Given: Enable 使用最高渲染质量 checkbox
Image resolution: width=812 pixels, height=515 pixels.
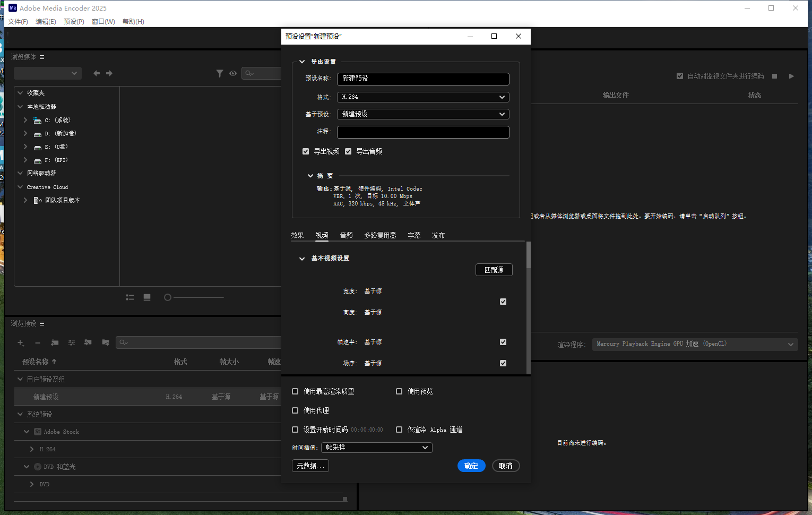Looking at the screenshot, I should pyautogui.click(x=295, y=391).
